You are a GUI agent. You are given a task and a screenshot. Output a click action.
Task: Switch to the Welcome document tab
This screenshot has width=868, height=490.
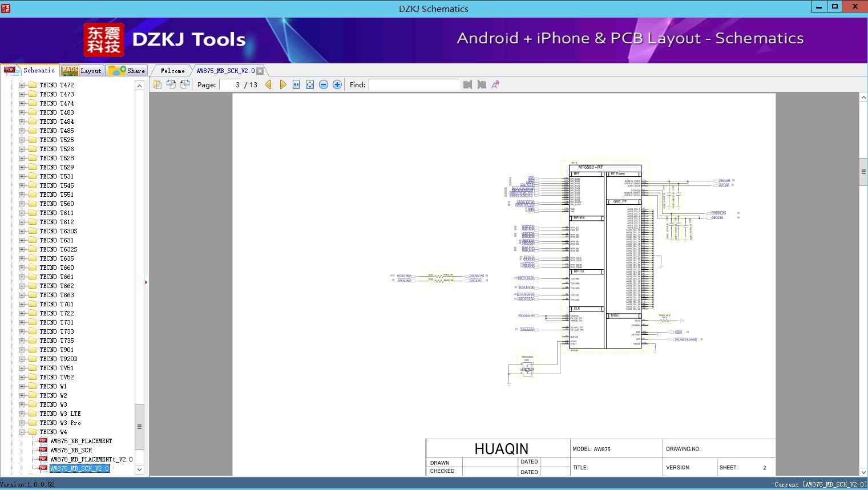tap(172, 71)
